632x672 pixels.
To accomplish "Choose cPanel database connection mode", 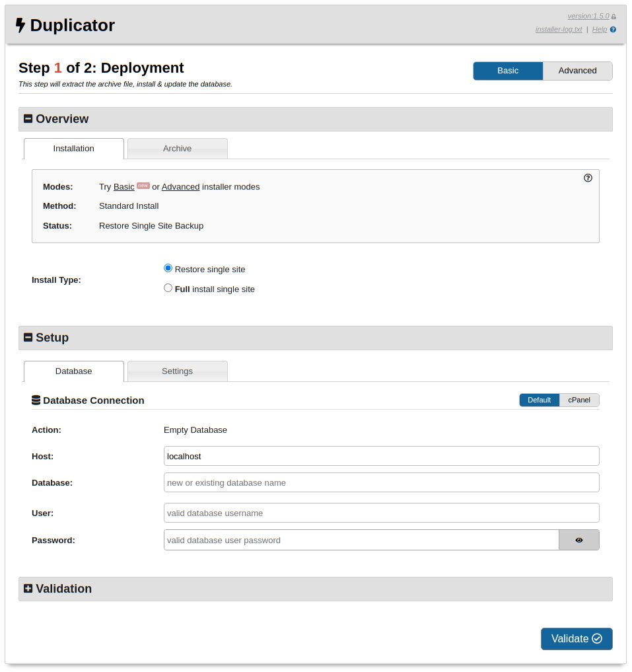I will [x=579, y=400].
